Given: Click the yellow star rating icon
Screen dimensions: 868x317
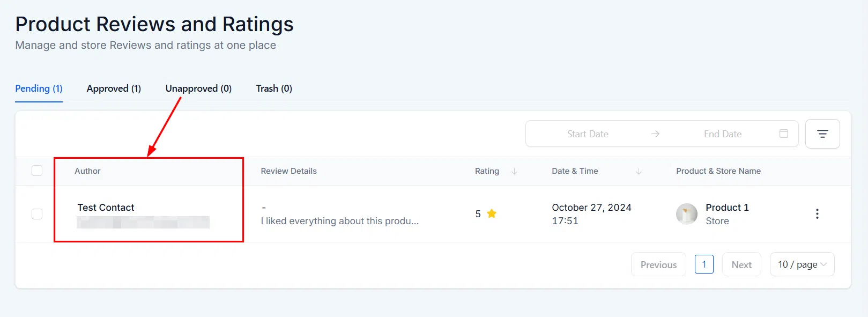Looking at the screenshot, I should click(492, 213).
